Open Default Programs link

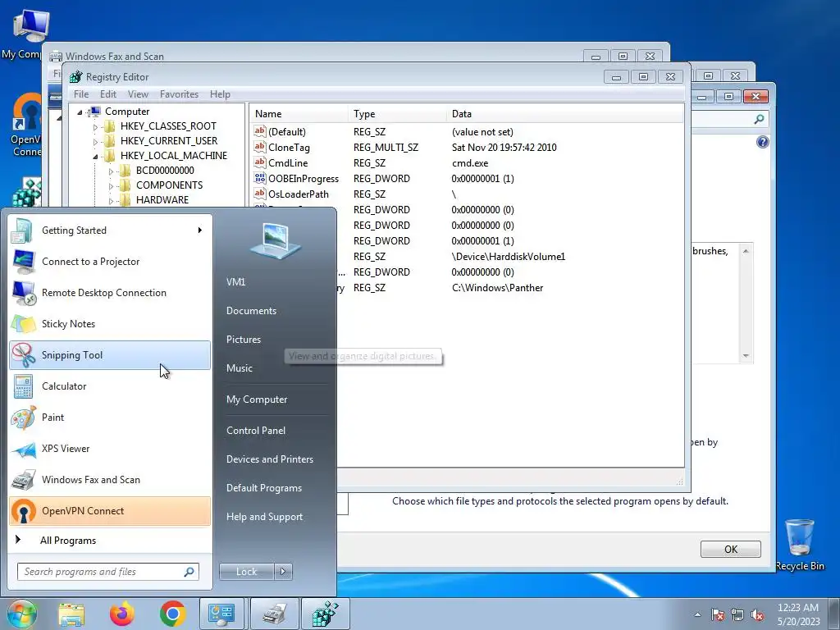pos(264,488)
